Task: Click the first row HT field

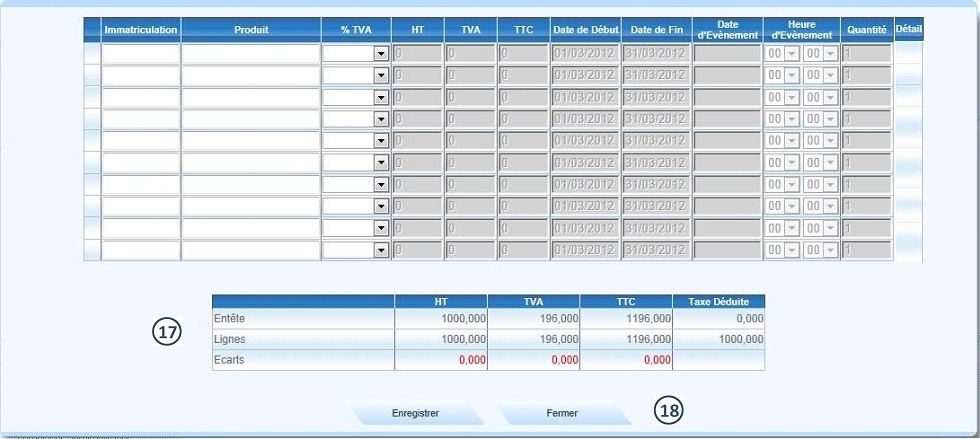Action: (x=418, y=54)
